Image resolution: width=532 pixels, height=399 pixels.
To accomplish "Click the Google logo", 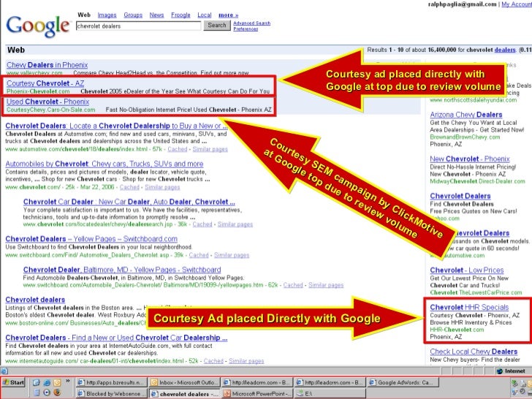I will point(38,26).
